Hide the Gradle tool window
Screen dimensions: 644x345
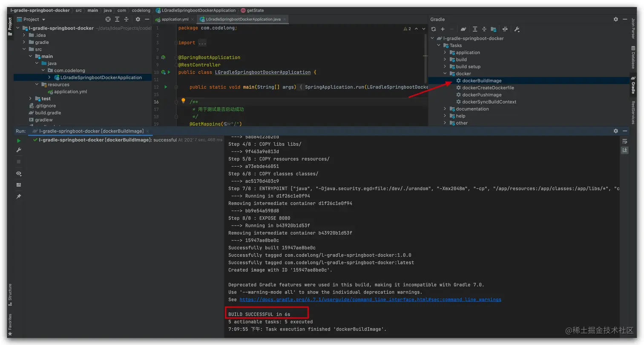coord(625,19)
